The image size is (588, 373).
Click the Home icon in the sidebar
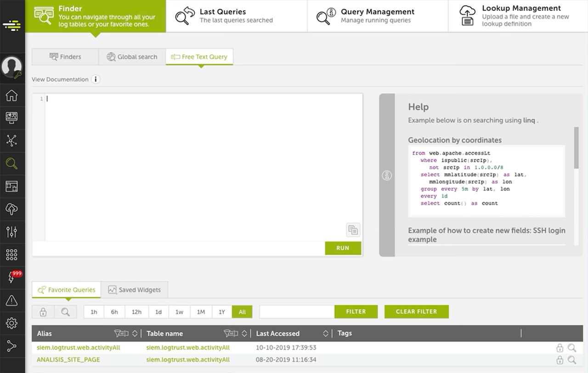[x=12, y=95]
